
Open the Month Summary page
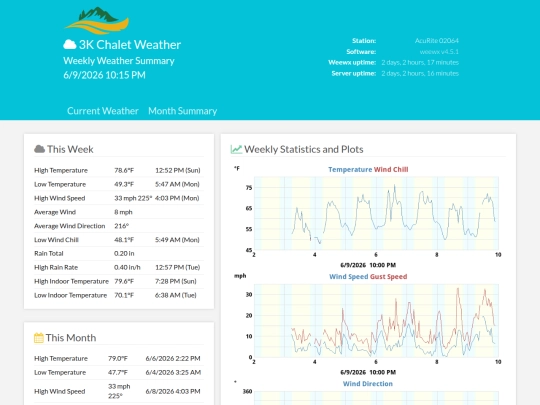[183, 111]
